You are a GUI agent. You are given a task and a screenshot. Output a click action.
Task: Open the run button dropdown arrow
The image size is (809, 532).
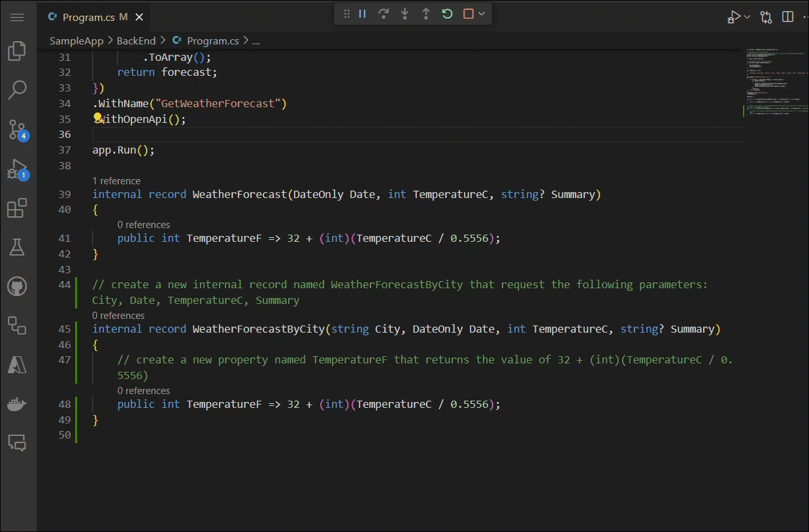pyautogui.click(x=748, y=17)
